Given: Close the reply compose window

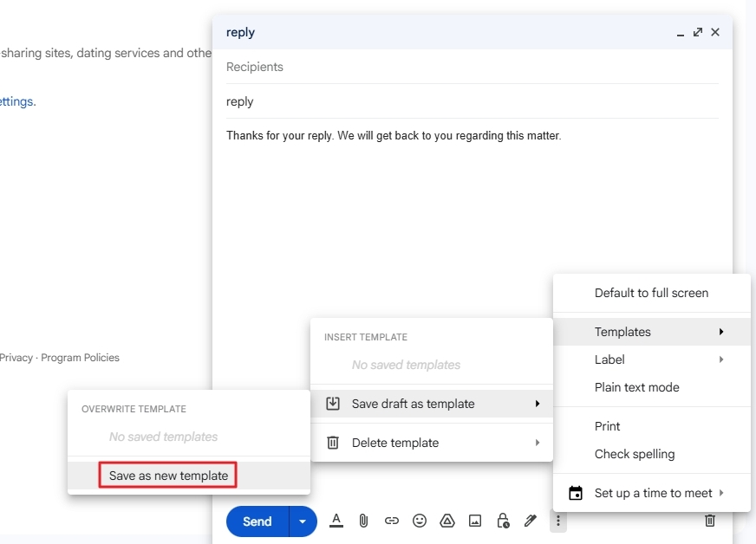Looking at the screenshot, I should [715, 32].
